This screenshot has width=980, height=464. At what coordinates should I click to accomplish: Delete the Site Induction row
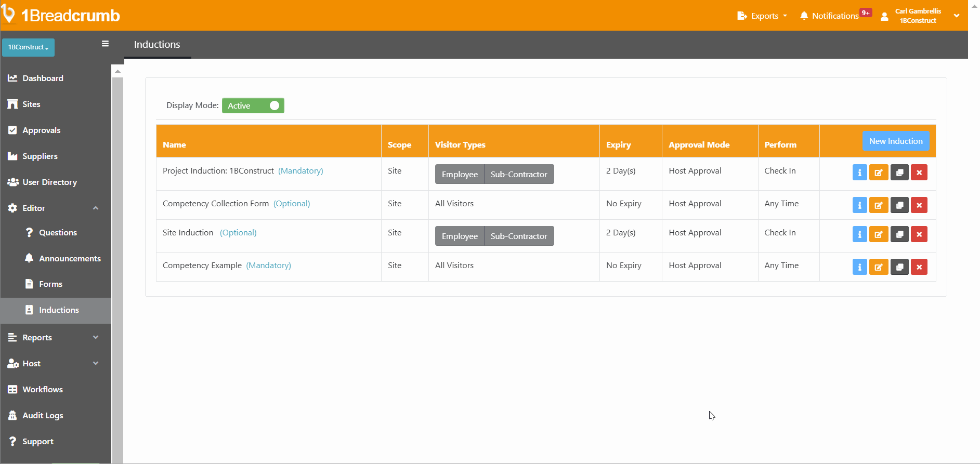point(919,234)
